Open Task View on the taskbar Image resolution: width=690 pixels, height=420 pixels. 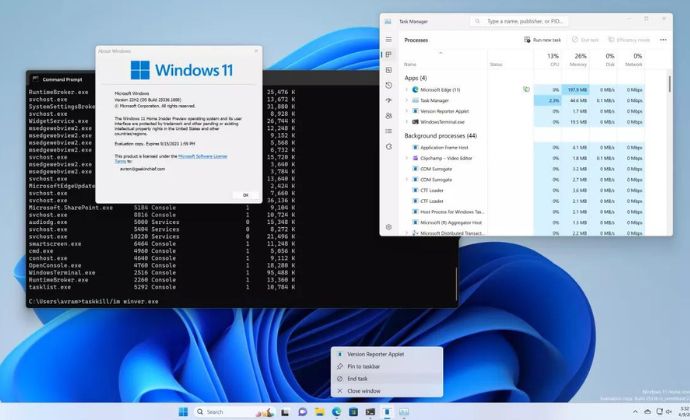[x=285, y=412]
